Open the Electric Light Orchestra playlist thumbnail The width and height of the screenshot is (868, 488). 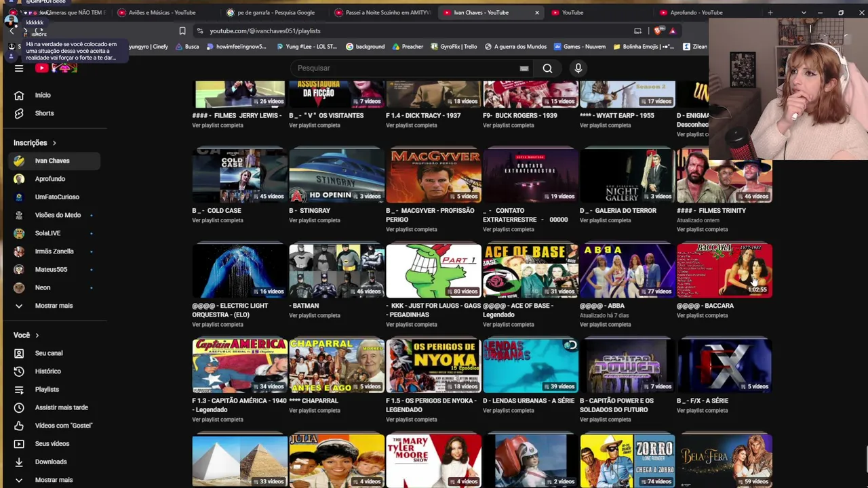tap(239, 270)
